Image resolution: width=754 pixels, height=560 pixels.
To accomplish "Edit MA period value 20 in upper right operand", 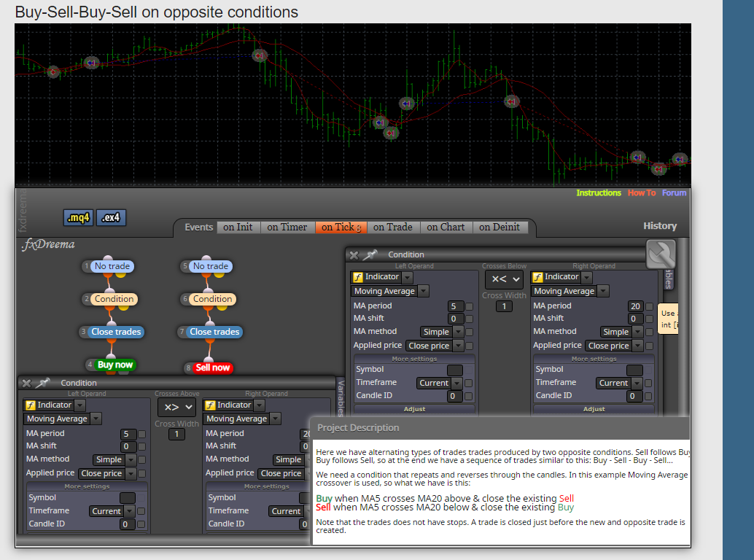I will tap(634, 306).
